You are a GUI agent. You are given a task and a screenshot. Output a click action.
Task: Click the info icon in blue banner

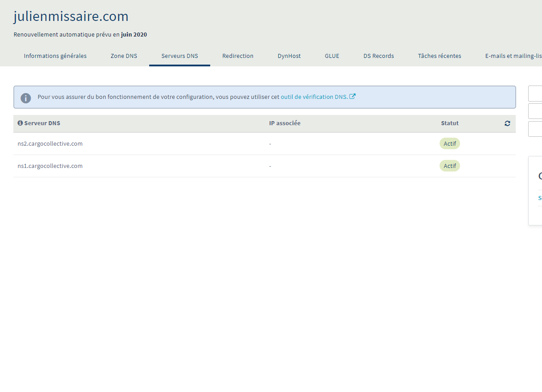(x=26, y=98)
